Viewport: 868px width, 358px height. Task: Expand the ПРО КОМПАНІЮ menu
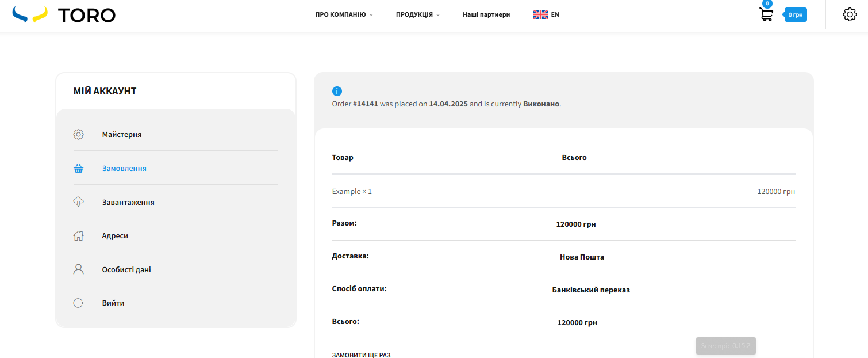tap(344, 14)
